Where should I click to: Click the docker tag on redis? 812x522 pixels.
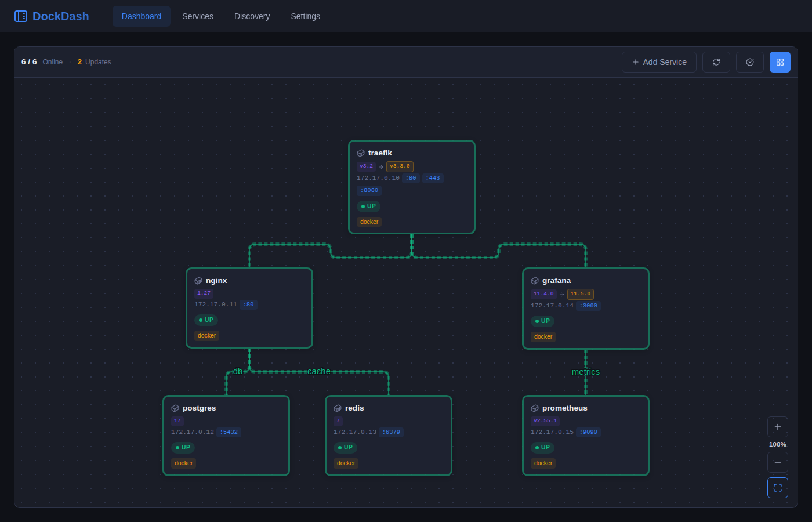click(x=346, y=463)
